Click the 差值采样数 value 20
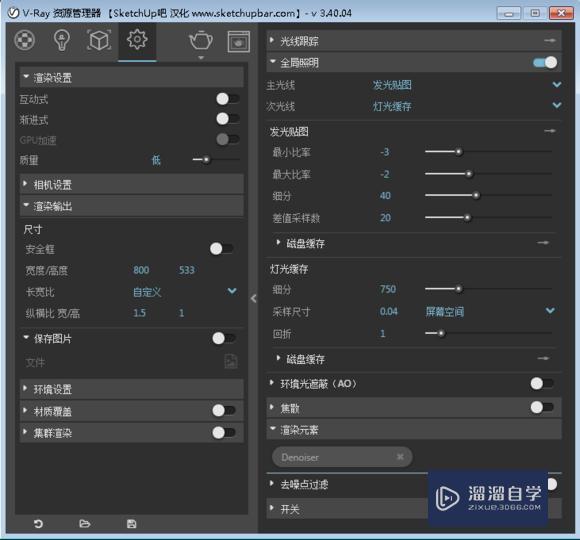 coord(385,217)
